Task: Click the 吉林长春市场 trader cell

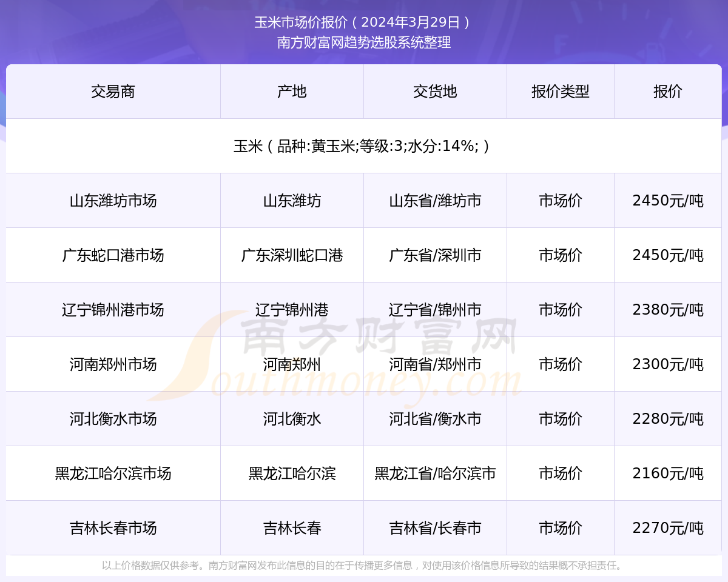Action: [113, 528]
